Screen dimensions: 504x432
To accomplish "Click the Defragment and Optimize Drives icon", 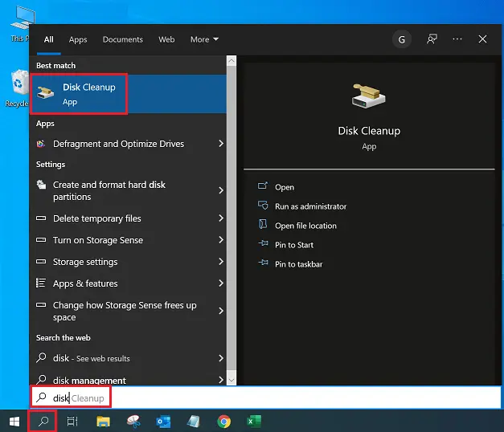I will pos(41,144).
